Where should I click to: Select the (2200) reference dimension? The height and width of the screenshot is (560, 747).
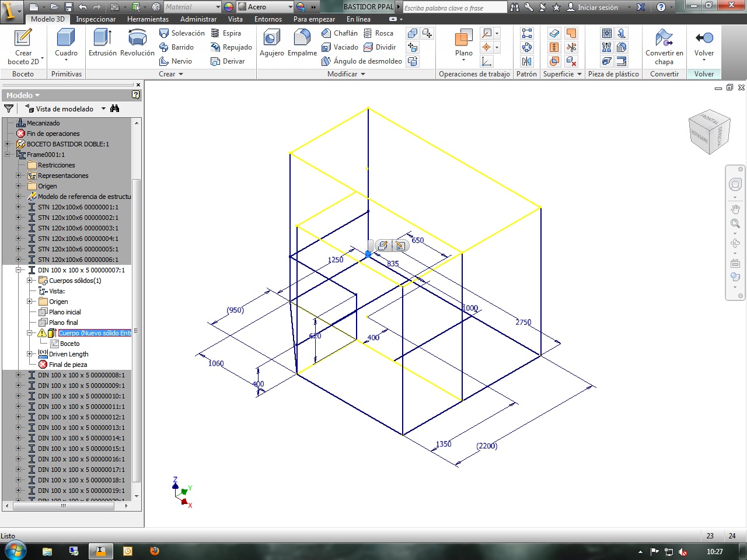click(x=487, y=446)
